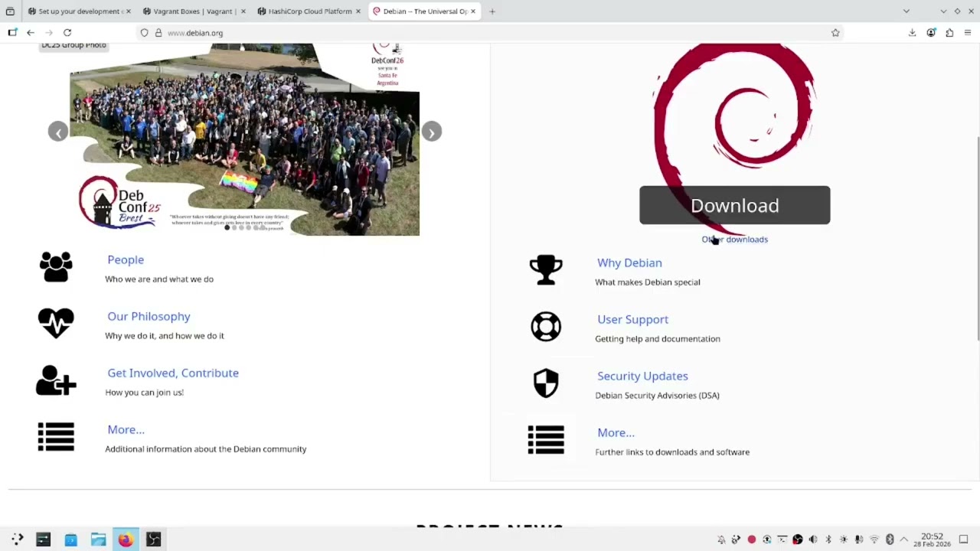980x551 pixels.
Task: Open the People link
Action: [126, 259]
